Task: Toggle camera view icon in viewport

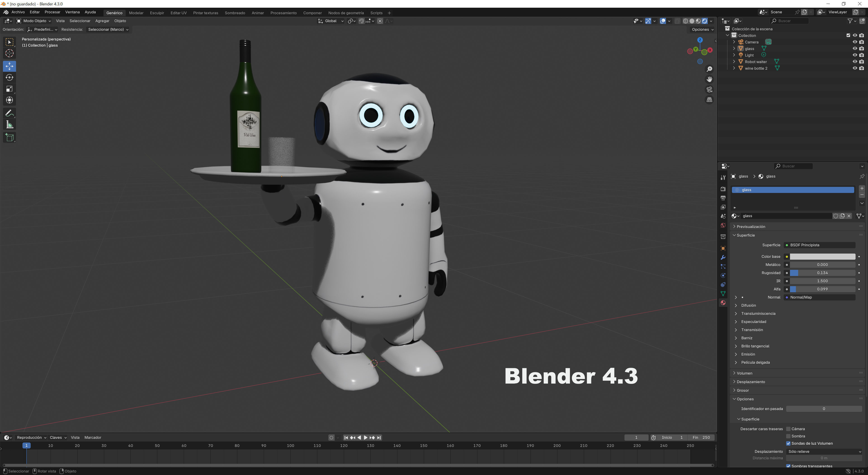Action: point(709,89)
